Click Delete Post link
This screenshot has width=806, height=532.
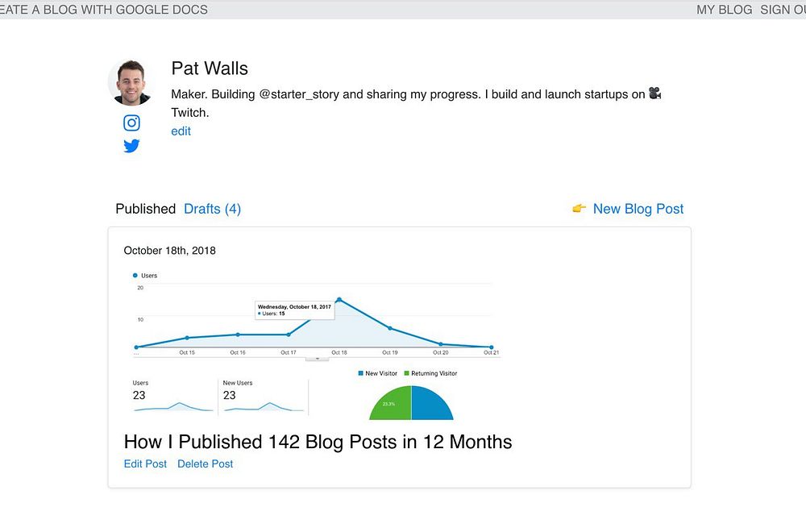coord(205,464)
